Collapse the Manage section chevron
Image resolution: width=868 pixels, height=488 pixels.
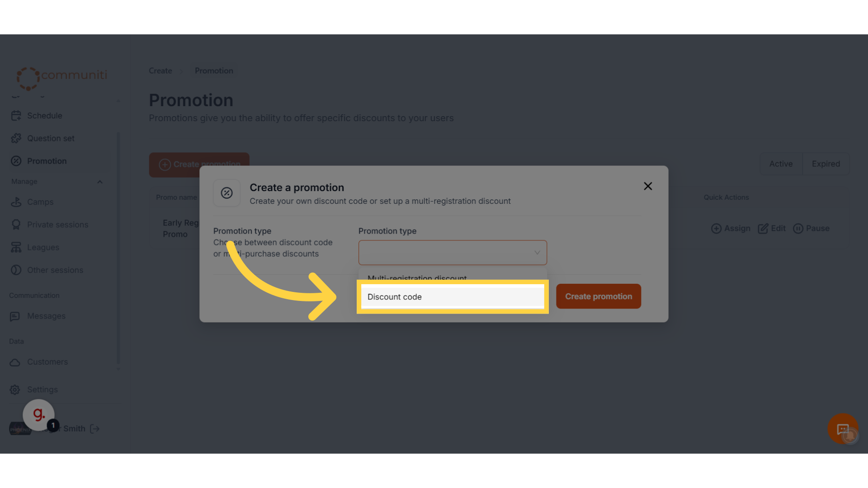(x=100, y=182)
